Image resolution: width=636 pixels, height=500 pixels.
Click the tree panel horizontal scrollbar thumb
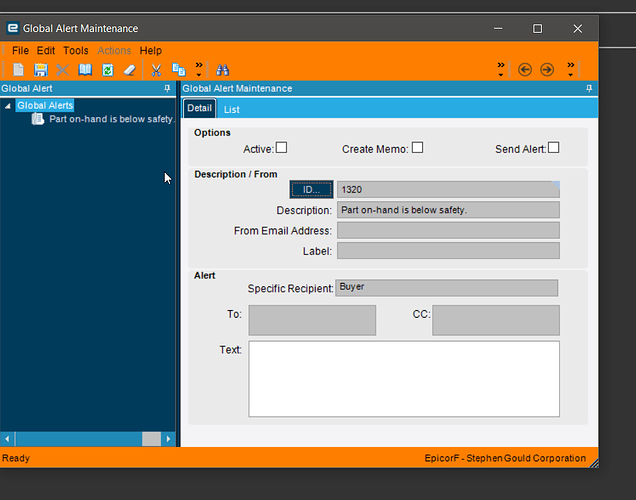pyautogui.click(x=151, y=439)
